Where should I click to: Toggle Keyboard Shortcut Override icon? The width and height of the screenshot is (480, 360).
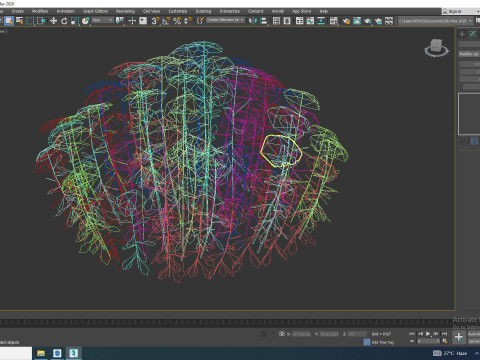point(143,21)
